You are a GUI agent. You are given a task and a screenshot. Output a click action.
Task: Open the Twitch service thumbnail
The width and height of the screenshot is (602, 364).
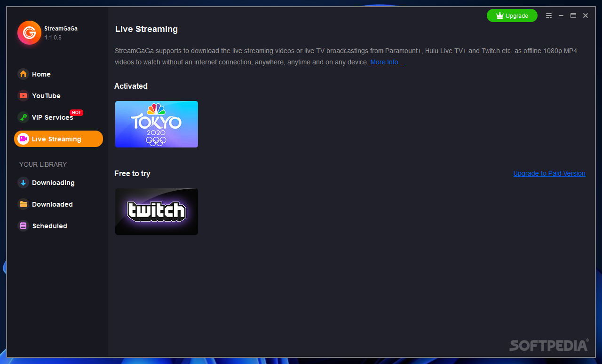157,211
